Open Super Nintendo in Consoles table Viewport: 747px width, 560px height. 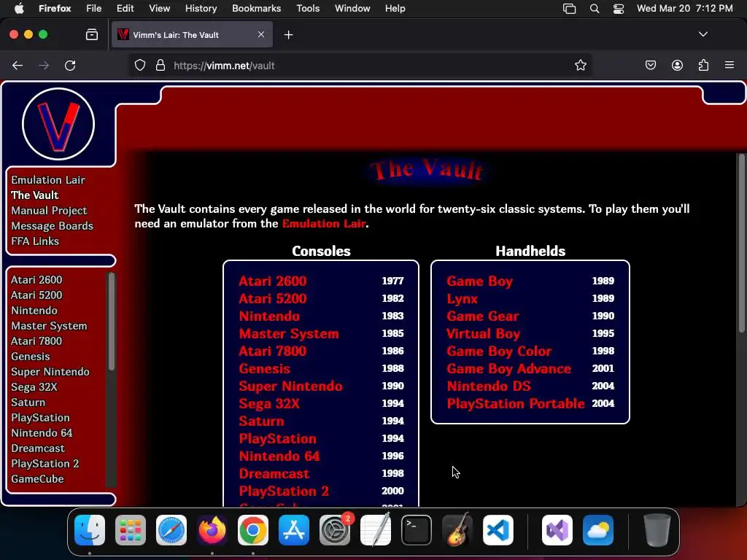click(290, 386)
